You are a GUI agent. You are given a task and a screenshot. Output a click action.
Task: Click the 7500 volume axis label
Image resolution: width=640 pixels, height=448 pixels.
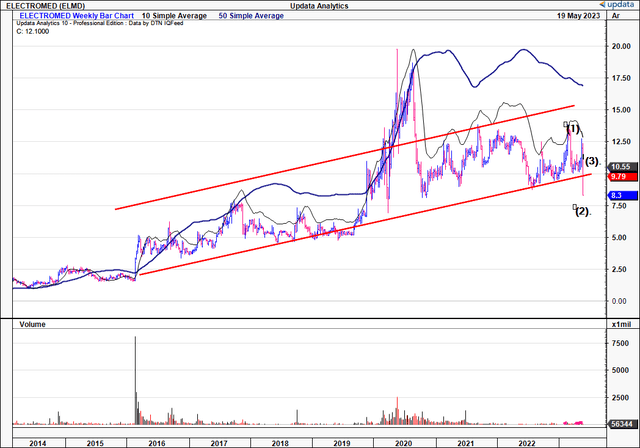[620, 344]
